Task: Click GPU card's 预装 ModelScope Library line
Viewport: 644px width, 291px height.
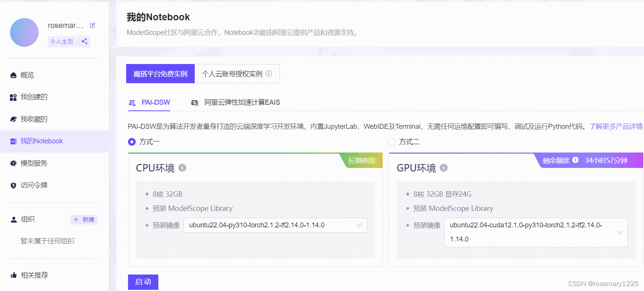Action: pyautogui.click(x=453, y=209)
